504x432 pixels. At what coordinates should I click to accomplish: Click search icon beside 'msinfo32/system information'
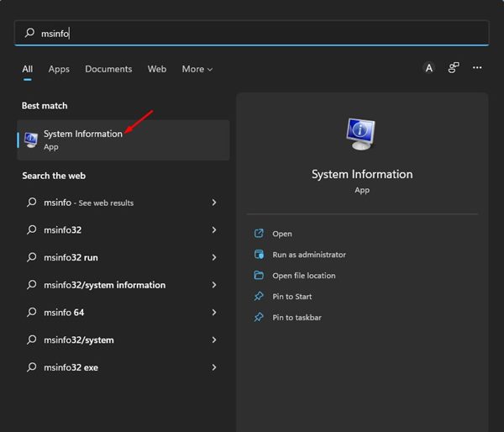(x=32, y=285)
